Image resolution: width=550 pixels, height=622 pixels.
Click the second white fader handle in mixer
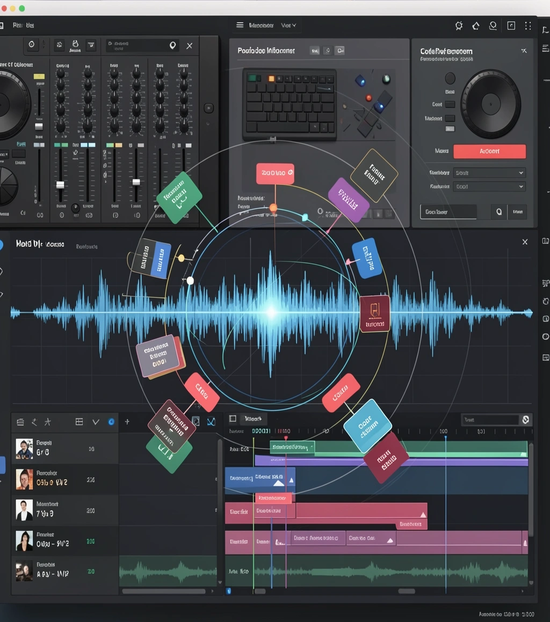(x=136, y=182)
